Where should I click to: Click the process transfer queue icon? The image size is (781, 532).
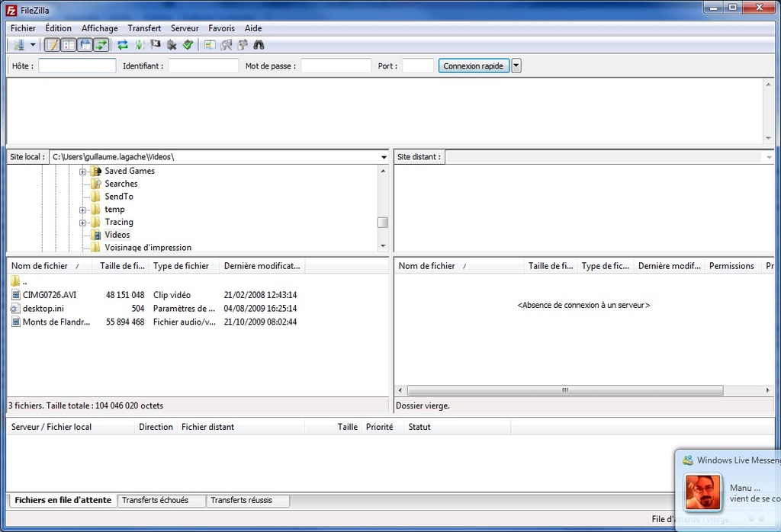tap(139, 45)
